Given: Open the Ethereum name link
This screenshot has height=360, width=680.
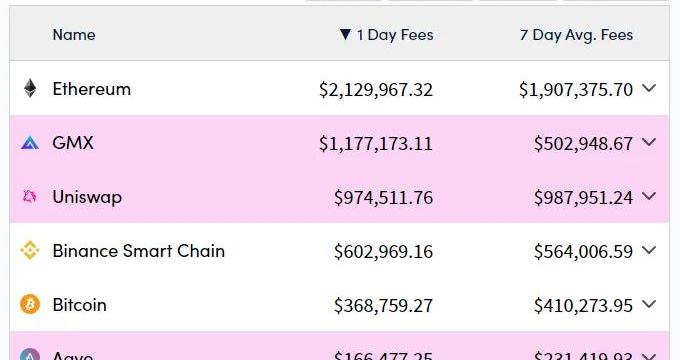Looking at the screenshot, I should 92,89.
